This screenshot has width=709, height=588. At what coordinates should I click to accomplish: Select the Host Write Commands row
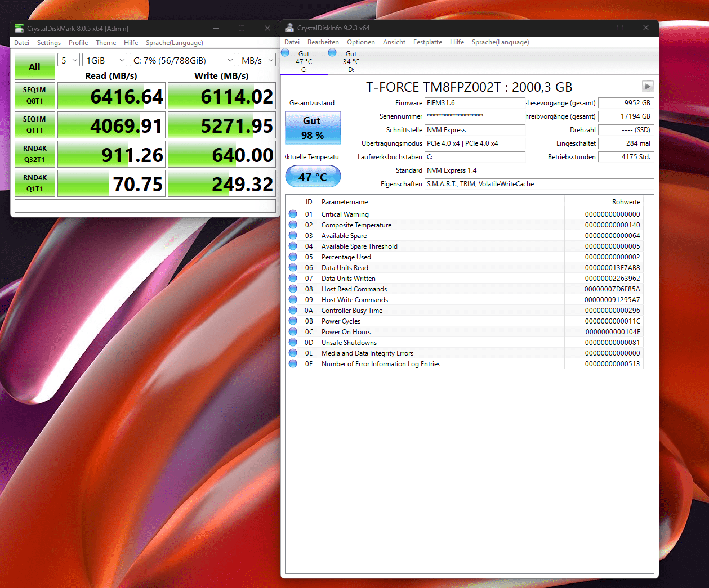click(465, 300)
